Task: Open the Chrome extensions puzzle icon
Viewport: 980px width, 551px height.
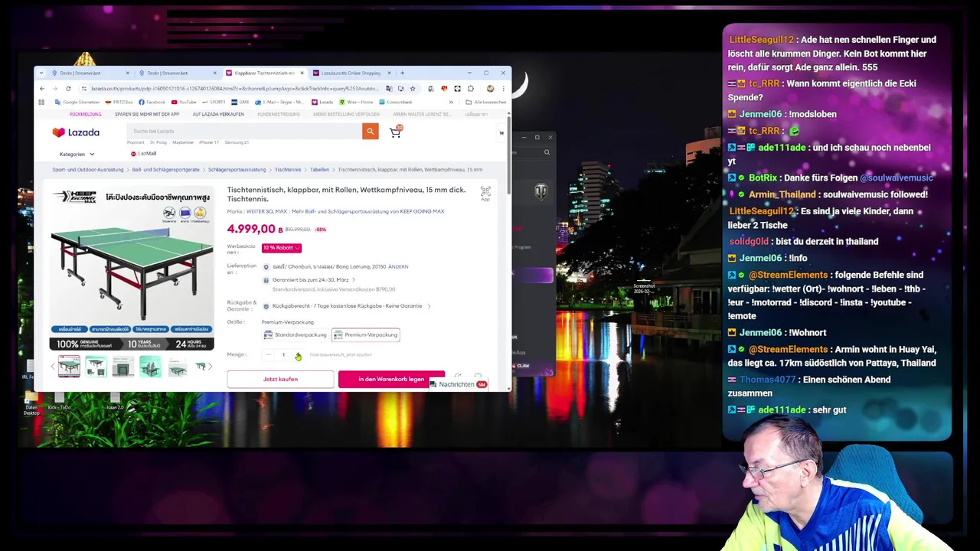Action: pyautogui.click(x=470, y=89)
